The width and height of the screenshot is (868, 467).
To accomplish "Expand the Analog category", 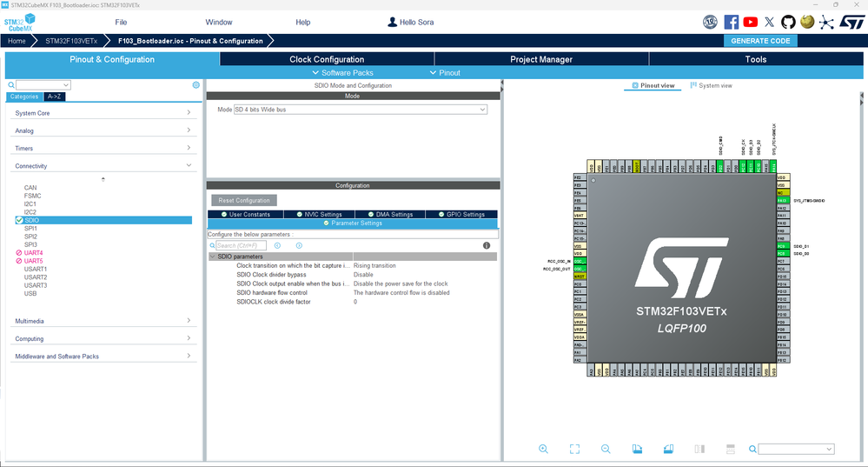I will [x=103, y=130].
